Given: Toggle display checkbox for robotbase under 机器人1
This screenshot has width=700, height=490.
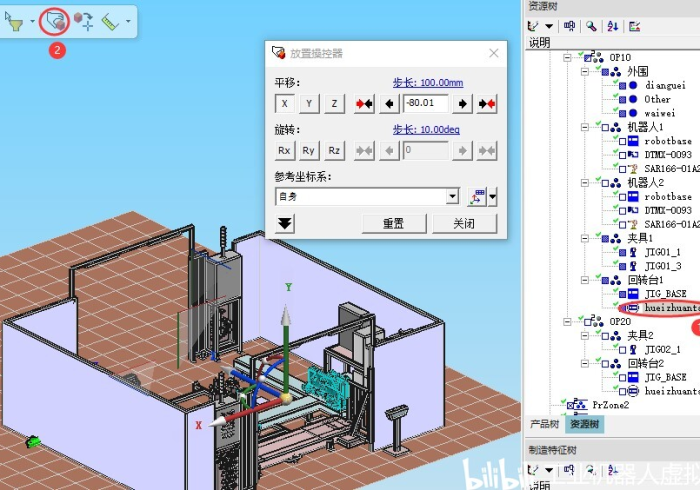Looking at the screenshot, I should pyautogui.click(x=623, y=142).
